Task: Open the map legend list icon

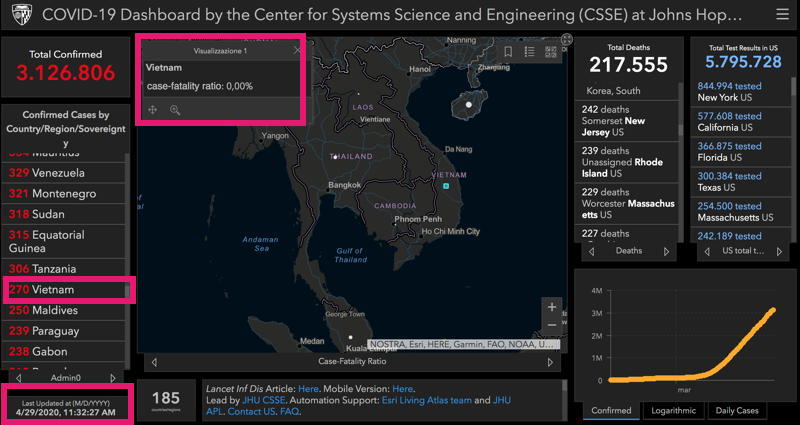Action: click(x=530, y=52)
